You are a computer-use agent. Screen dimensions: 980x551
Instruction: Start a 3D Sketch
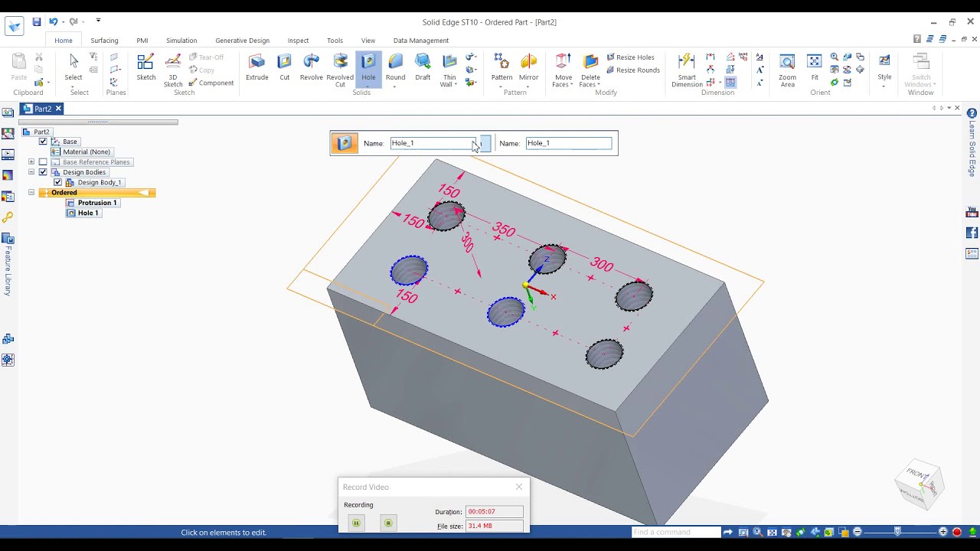tap(173, 70)
